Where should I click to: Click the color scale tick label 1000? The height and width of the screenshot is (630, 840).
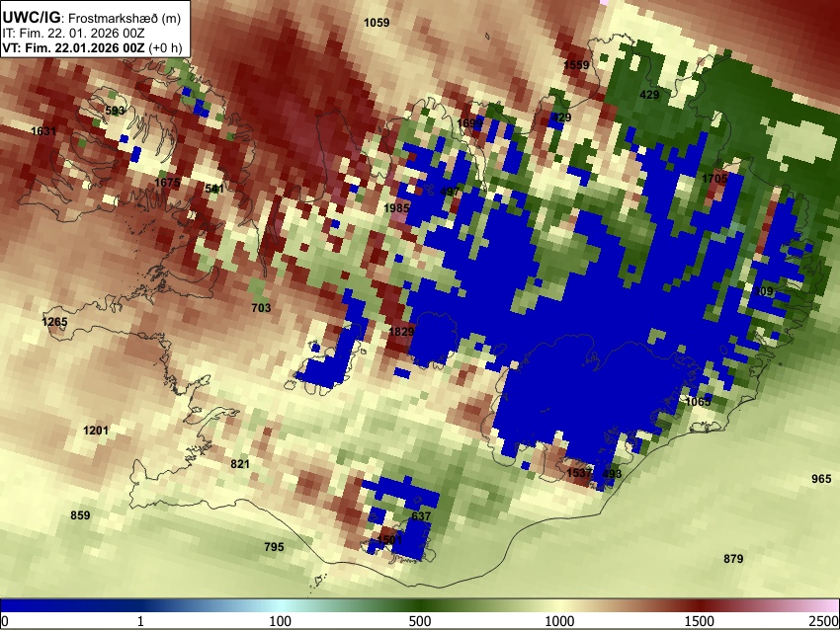coord(559,621)
